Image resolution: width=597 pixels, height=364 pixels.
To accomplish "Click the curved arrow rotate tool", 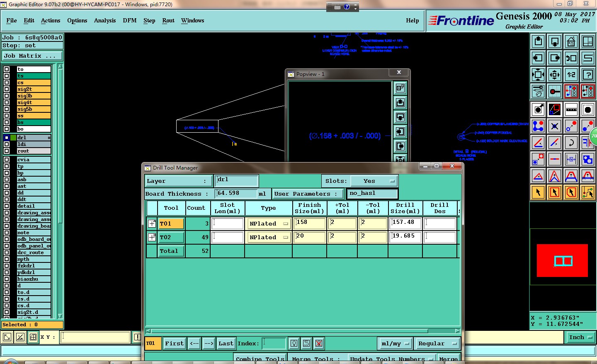I will 571,143.
